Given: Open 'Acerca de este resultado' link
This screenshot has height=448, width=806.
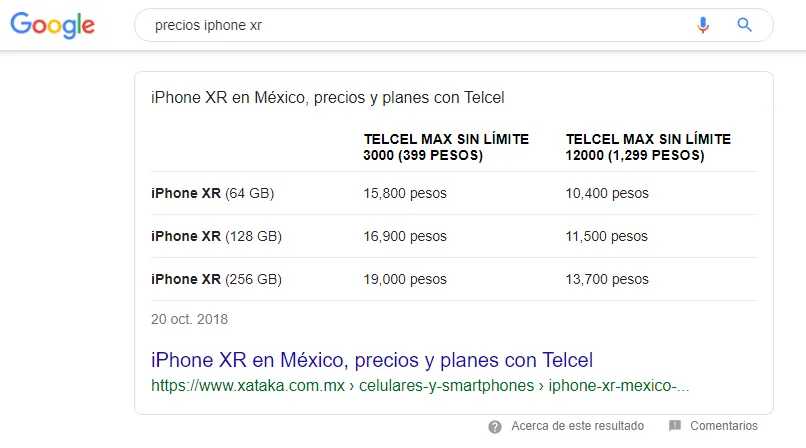Looking at the screenshot, I should click(577, 426).
